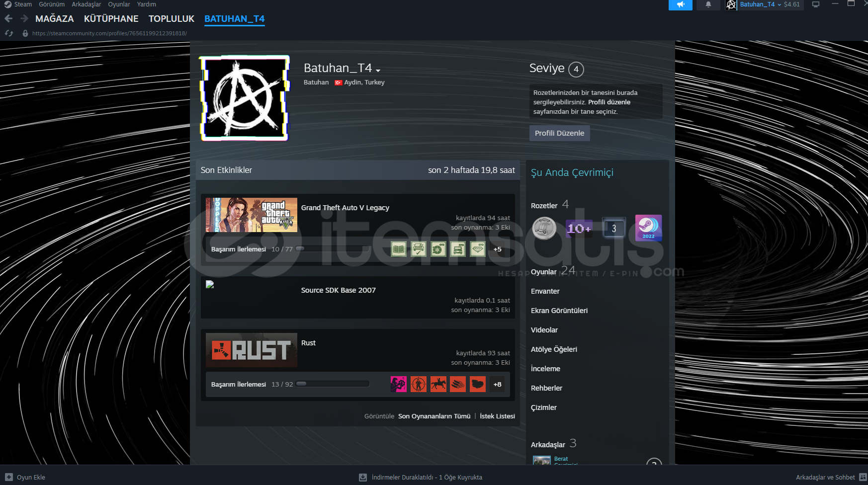868x485 pixels.
Task: Open the Görünüm menu
Action: tap(52, 4)
